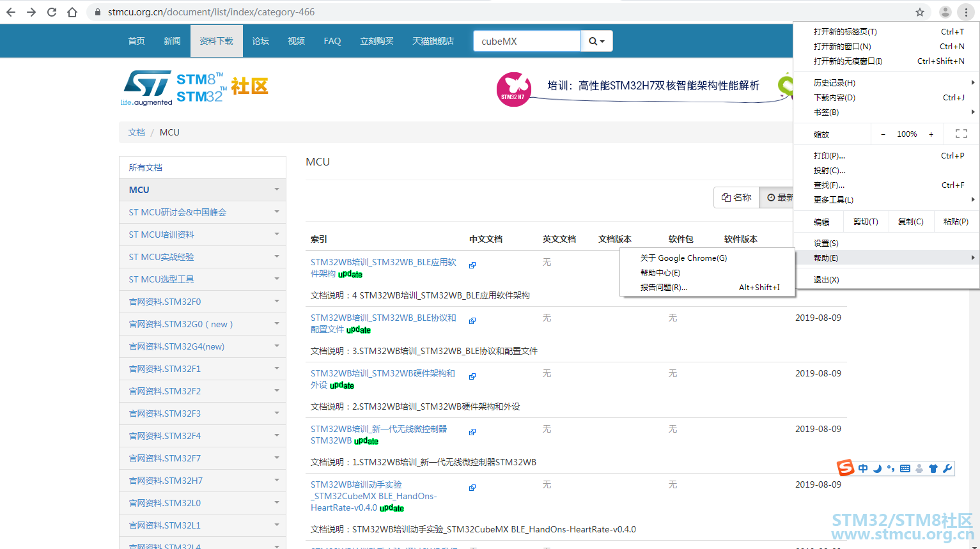Decrease zoom with the minus button
The image size is (980, 549).
(x=883, y=134)
